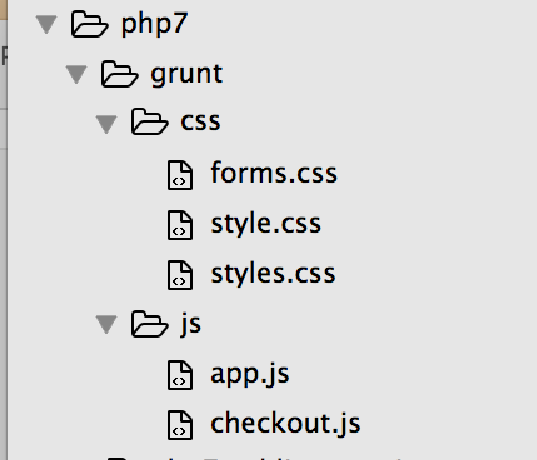Select styles.css file name

coord(273,275)
